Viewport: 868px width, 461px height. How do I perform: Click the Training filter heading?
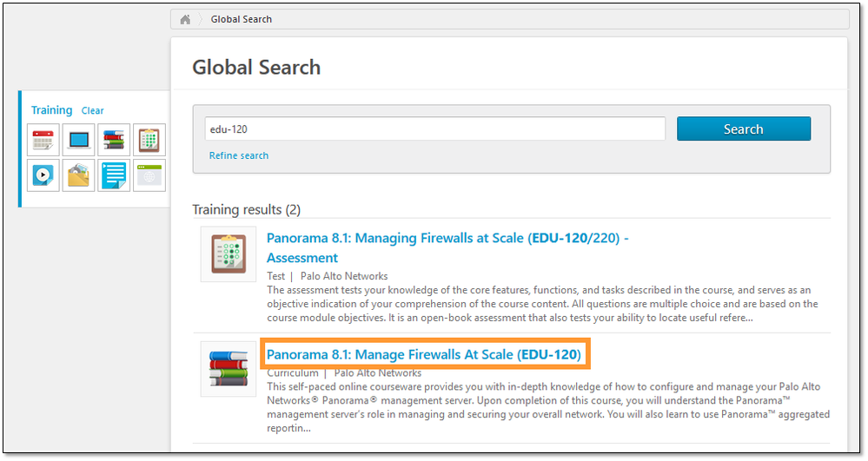[52, 110]
